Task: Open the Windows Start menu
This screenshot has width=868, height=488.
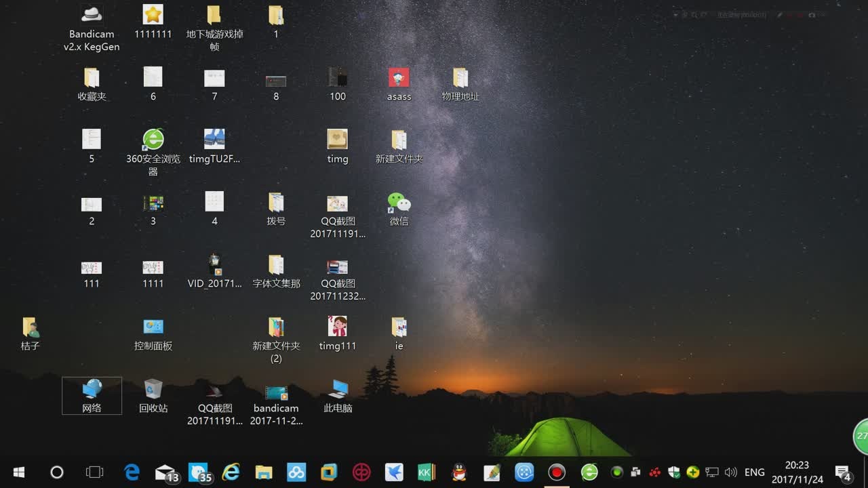Action: click(18, 472)
